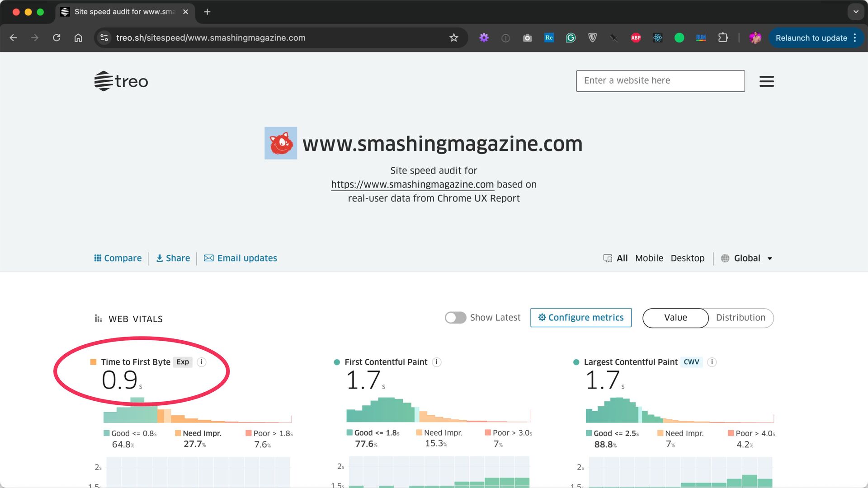Click the Poor > 3.0s 7% legend

coord(509,438)
